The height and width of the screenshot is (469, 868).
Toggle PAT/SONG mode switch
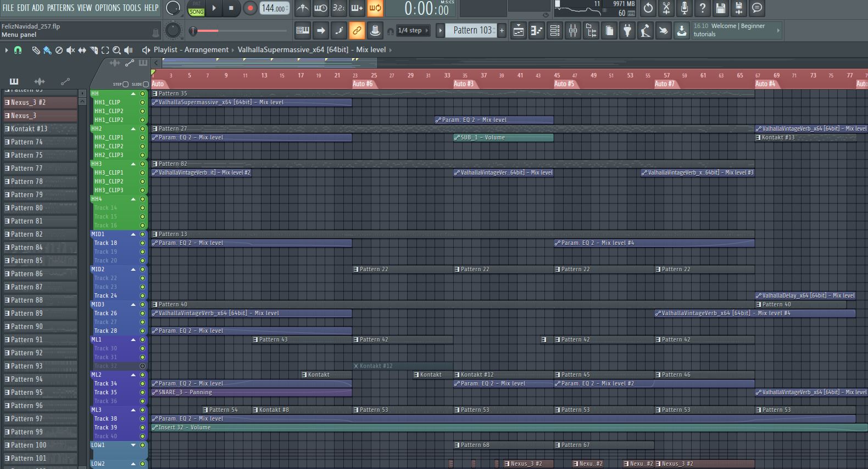tap(196, 8)
